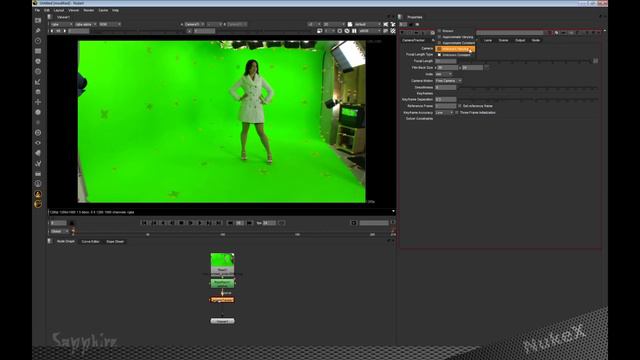Image resolution: width=640 pixels, height=360 pixels.
Task: Switch to the Scene tab
Action: [x=503, y=40]
